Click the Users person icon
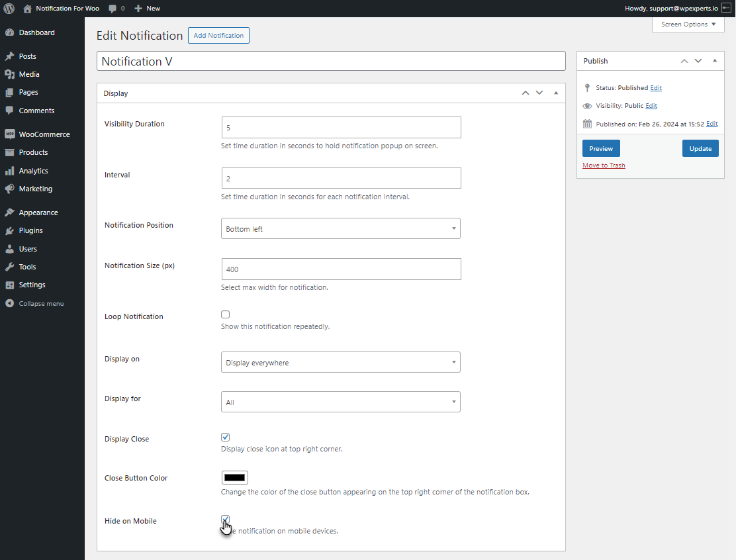The width and height of the screenshot is (736, 560). [9, 249]
